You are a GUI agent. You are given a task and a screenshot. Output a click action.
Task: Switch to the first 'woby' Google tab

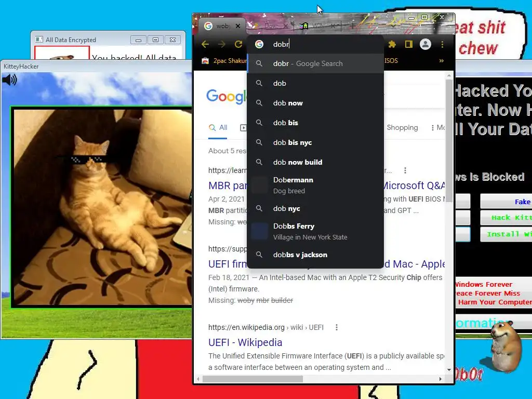point(222,26)
